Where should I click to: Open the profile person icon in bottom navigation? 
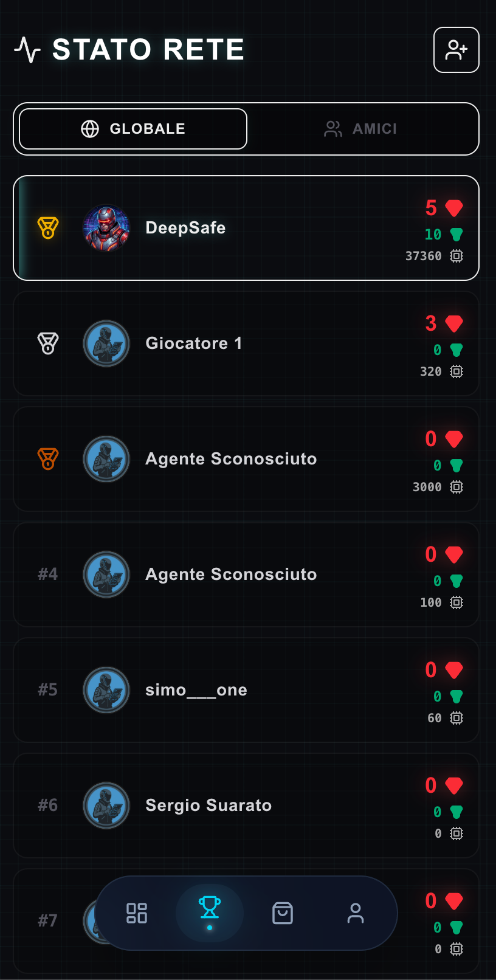click(356, 913)
